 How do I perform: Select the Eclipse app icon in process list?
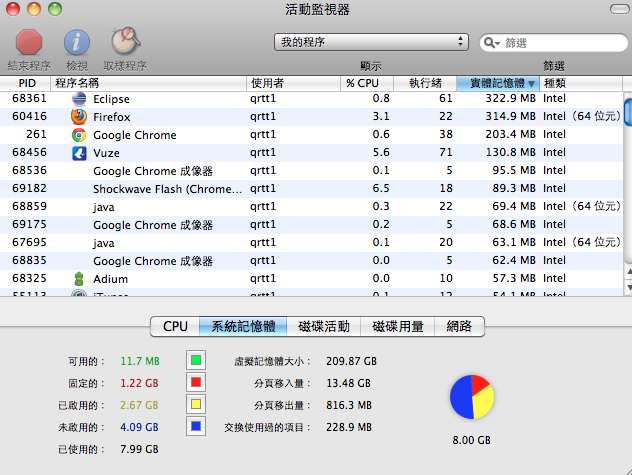coord(79,99)
